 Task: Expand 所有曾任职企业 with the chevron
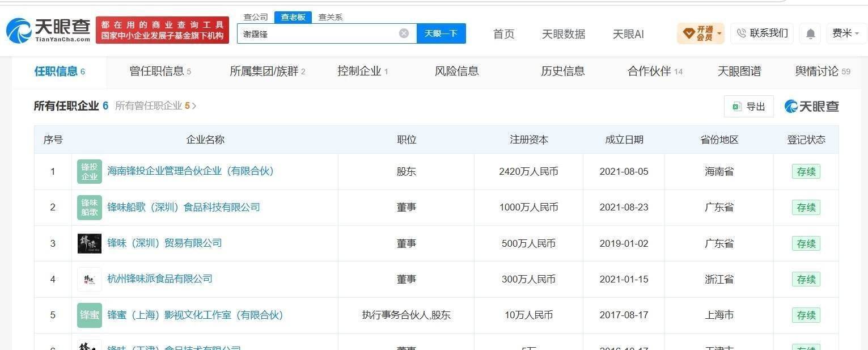click(194, 106)
